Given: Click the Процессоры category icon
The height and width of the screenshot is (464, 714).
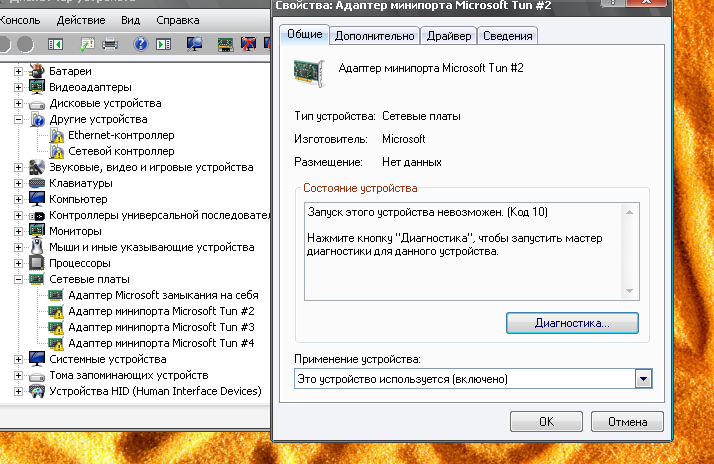Looking at the screenshot, I should 37,263.
